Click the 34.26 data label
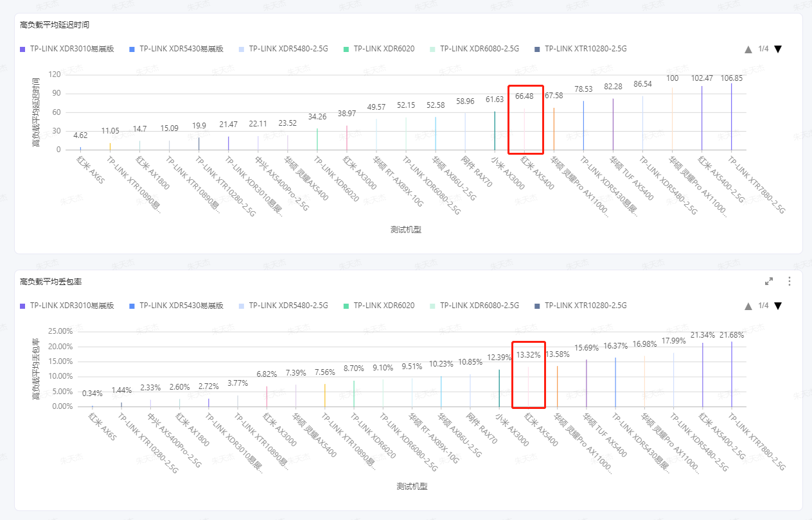The height and width of the screenshot is (520, 812). tap(317, 117)
